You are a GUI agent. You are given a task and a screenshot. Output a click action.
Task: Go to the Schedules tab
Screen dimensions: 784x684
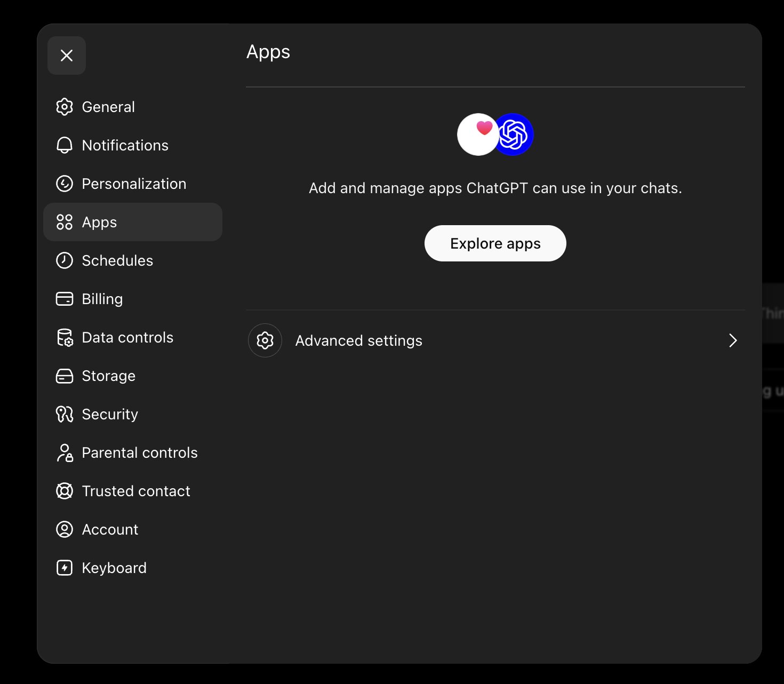click(x=133, y=260)
